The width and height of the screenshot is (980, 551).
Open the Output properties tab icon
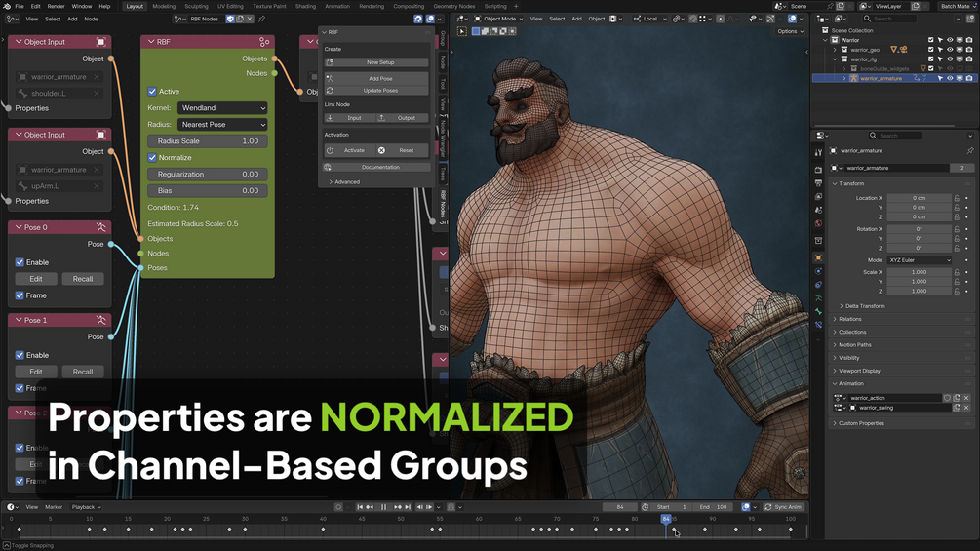(x=818, y=183)
